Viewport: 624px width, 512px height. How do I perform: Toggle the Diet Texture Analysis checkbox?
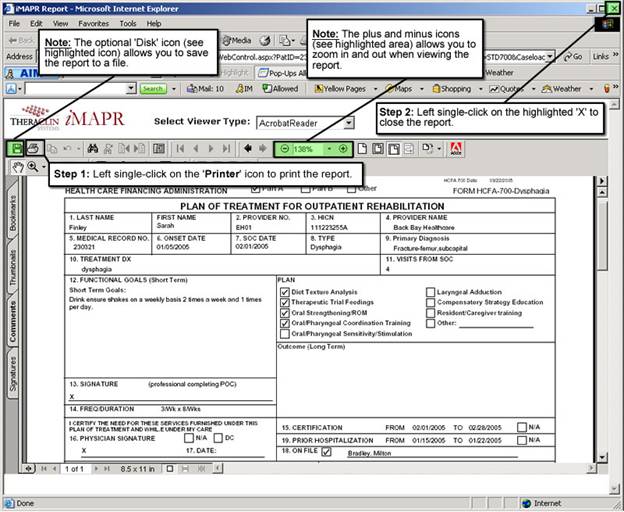[x=286, y=292]
